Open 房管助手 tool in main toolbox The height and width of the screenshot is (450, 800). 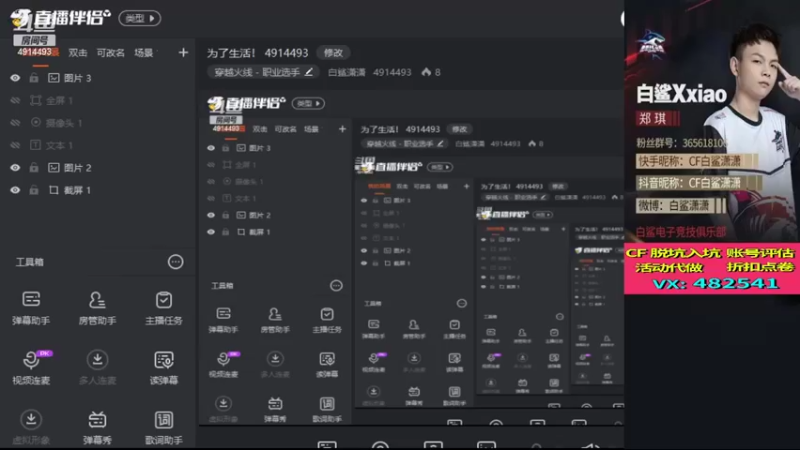97,308
